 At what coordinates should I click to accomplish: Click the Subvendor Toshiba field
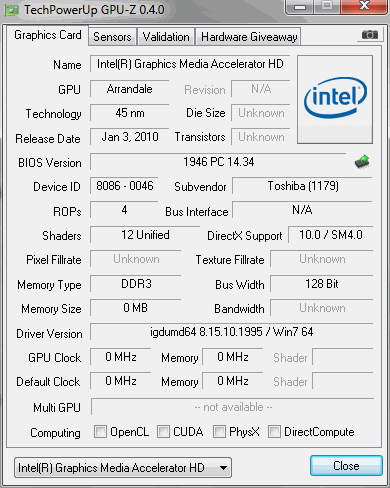[303, 186]
